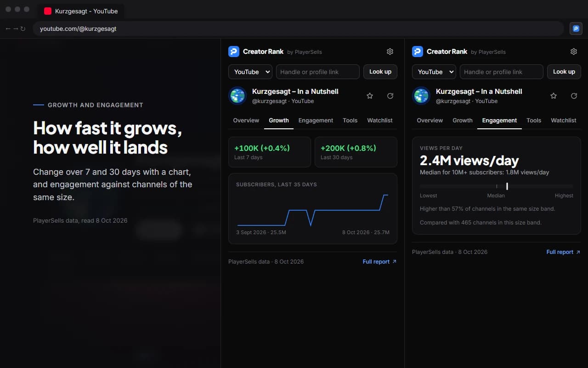
Task: Click Kurzgesagt avatar in Engagement panel
Action: coord(421,96)
